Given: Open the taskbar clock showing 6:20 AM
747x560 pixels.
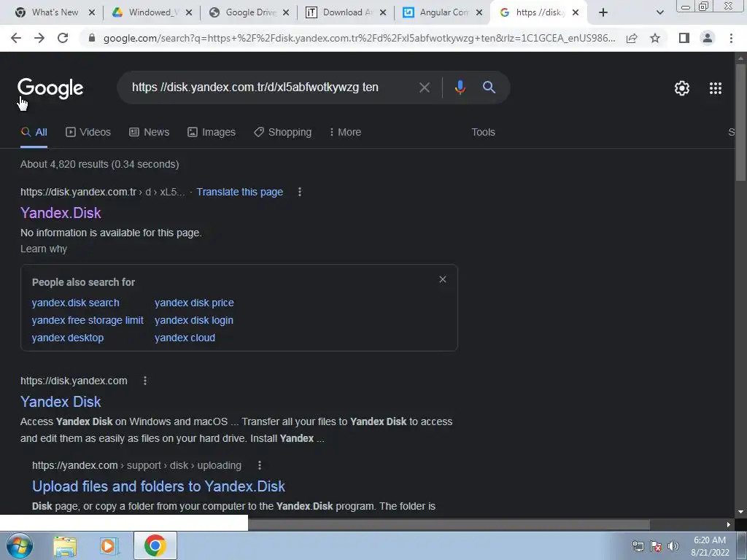Looking at the screenshot, I should (x=710, y=546).
